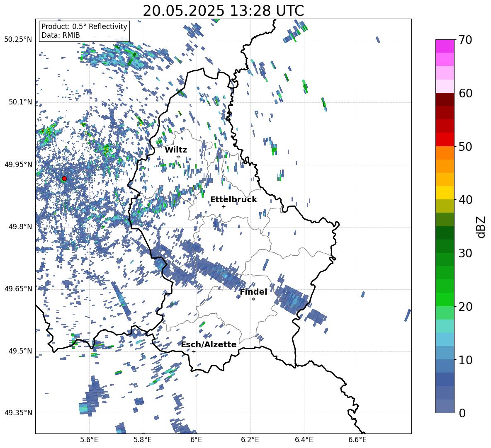Click the 6.6°E longitude label
This screenshot has width=491, height=448.
click(x=357, y=440)
